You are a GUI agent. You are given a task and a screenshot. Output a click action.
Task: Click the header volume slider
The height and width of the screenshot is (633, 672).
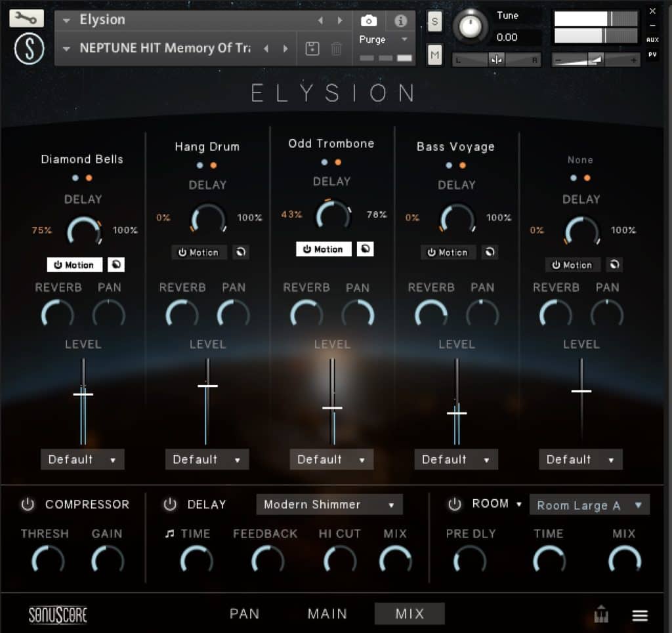595,60
